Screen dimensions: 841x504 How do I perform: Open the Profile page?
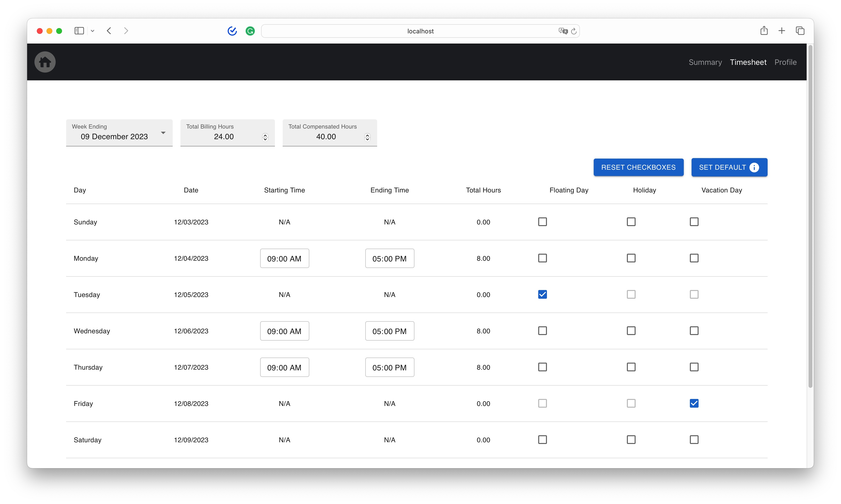click(786, 62)
